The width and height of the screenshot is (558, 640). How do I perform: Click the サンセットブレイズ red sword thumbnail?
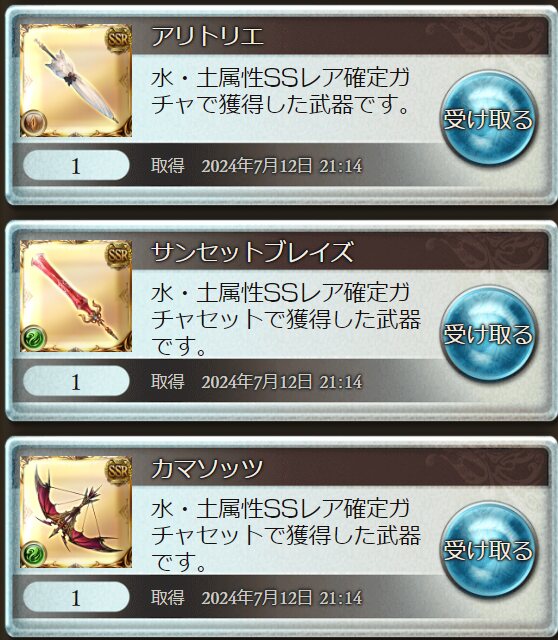[76, 296]
